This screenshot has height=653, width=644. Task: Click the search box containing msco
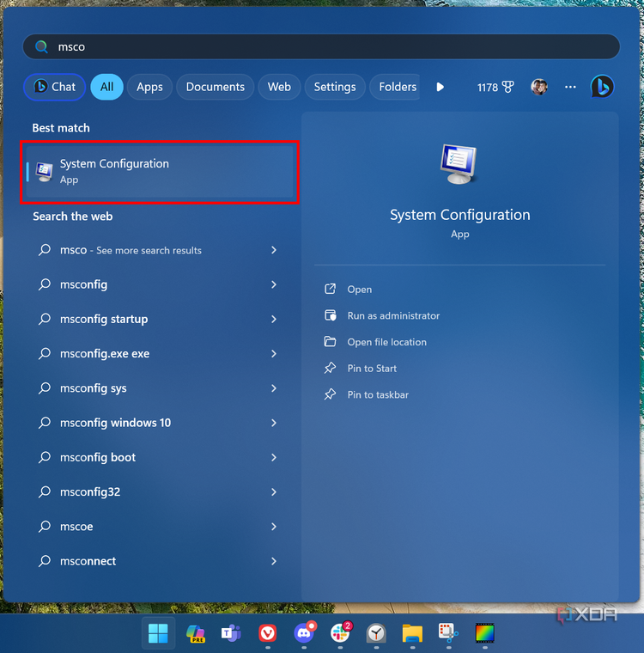pos(321,46)
